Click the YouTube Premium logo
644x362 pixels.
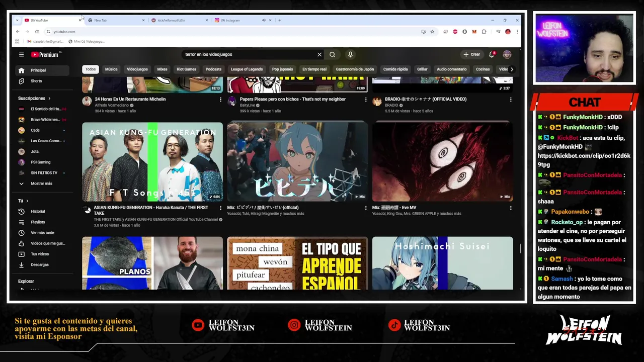coord(45,54)
